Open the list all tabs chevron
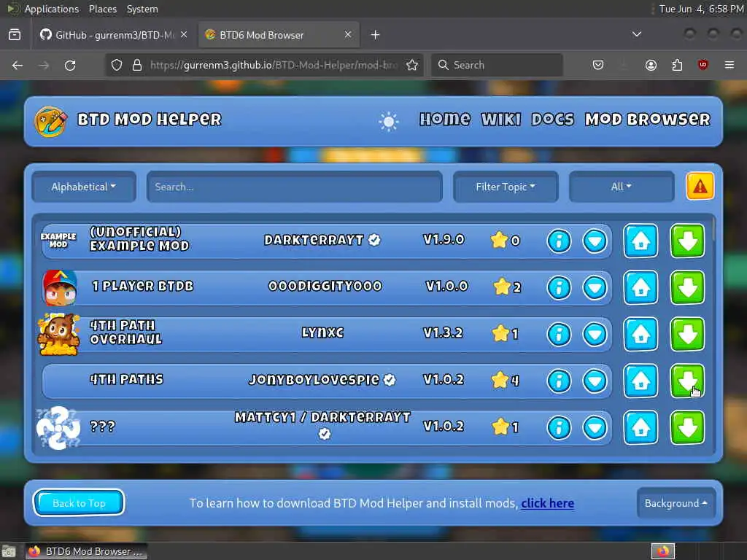Viewport: 747px width, 560px height. point(636,34)
